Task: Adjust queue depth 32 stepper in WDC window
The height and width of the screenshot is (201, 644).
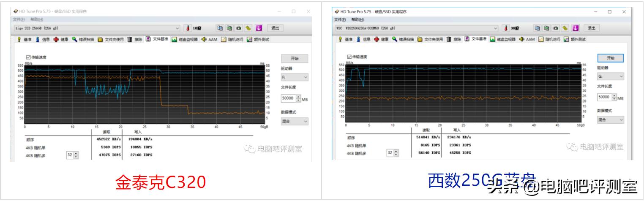Action: coord(396,152)
